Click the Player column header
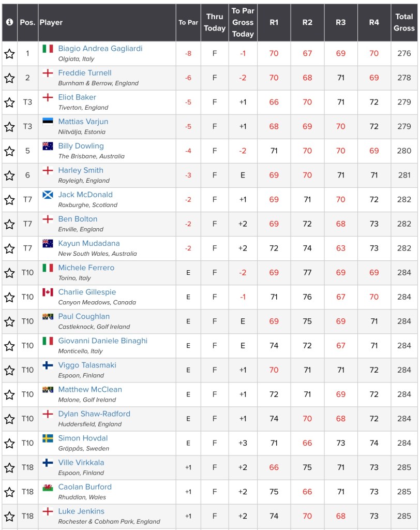This screenshot has width=420, height=530. (51, 22)
